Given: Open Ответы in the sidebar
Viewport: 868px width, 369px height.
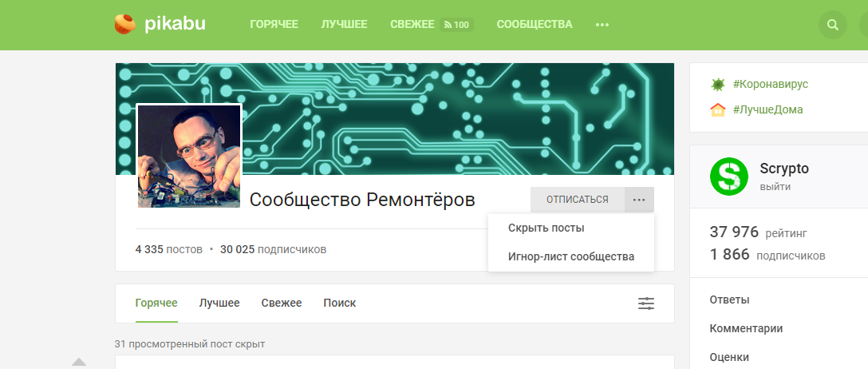Looking at the screenshot, I should [730, 300].
